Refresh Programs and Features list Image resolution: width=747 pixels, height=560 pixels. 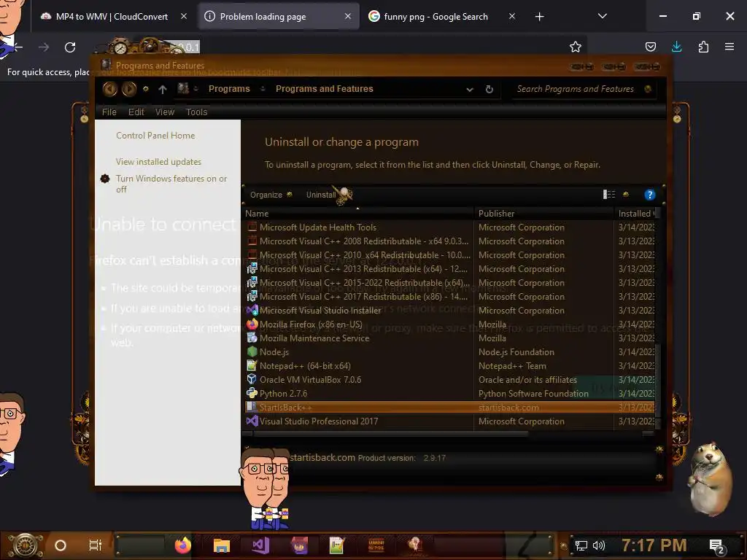pos(489,90)
